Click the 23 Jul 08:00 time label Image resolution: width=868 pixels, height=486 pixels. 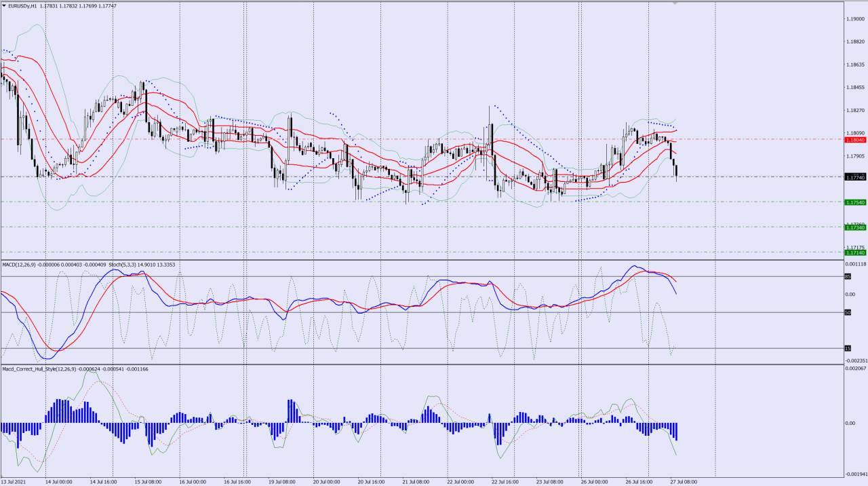[x=550, y=482]
